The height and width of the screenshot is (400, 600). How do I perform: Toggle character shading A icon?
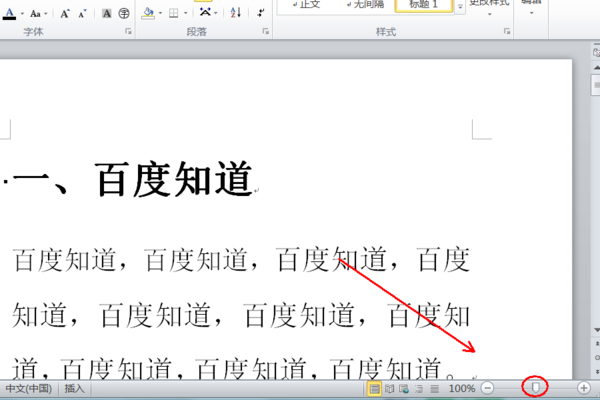(x=107, y=14)
